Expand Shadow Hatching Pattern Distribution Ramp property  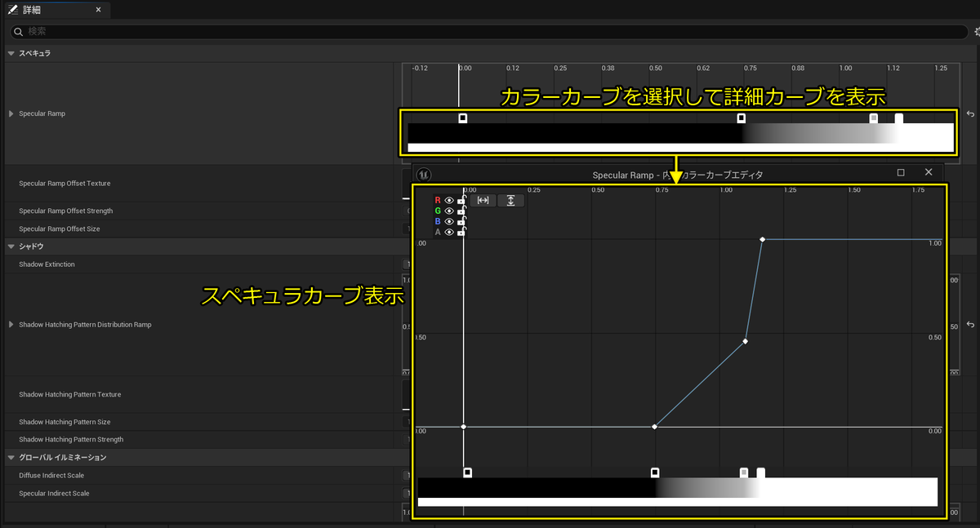11,325
